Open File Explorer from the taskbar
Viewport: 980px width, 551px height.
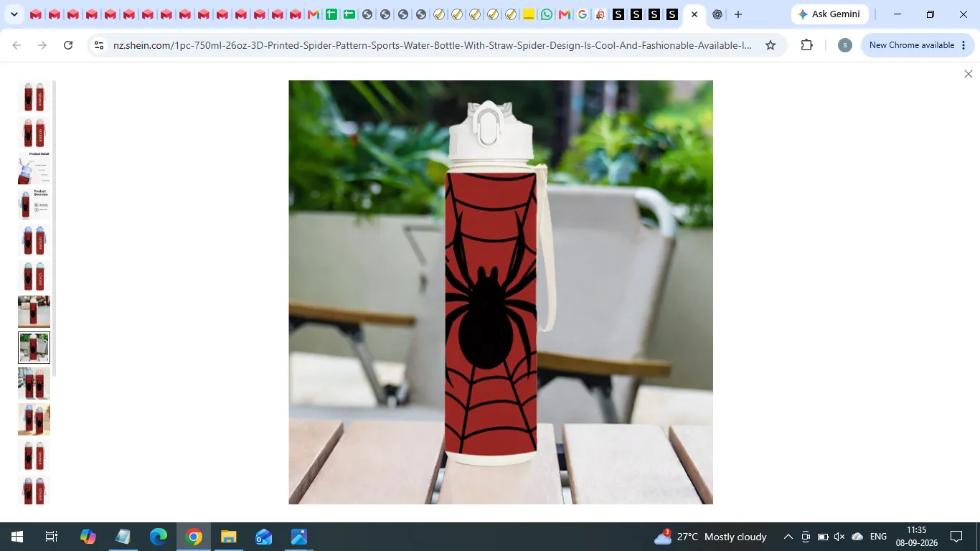point(229,537)
